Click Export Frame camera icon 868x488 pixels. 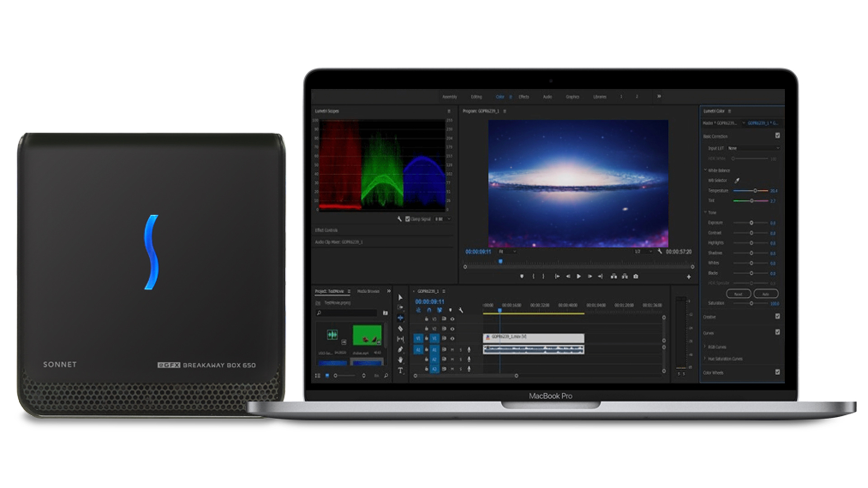tap(636, 276)
